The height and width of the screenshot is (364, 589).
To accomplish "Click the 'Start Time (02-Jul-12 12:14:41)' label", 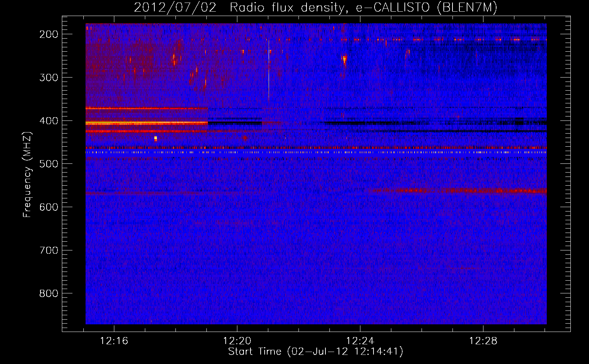I will point(316,352).
